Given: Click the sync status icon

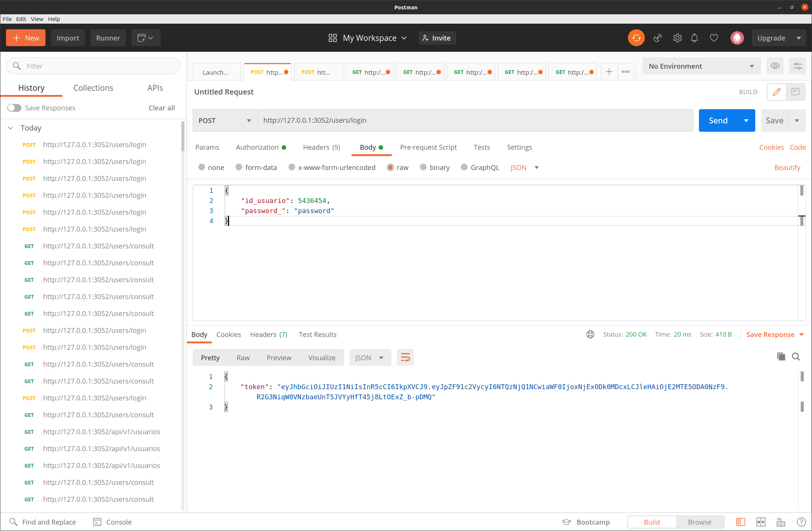Looking at the screenshot, I should pyautogui.click(x=636, y=38).
